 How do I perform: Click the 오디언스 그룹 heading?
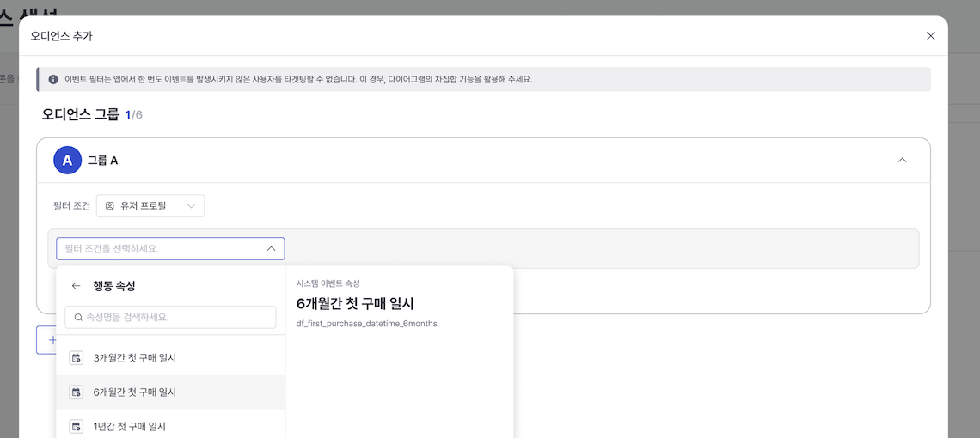[x=80, y=114]
